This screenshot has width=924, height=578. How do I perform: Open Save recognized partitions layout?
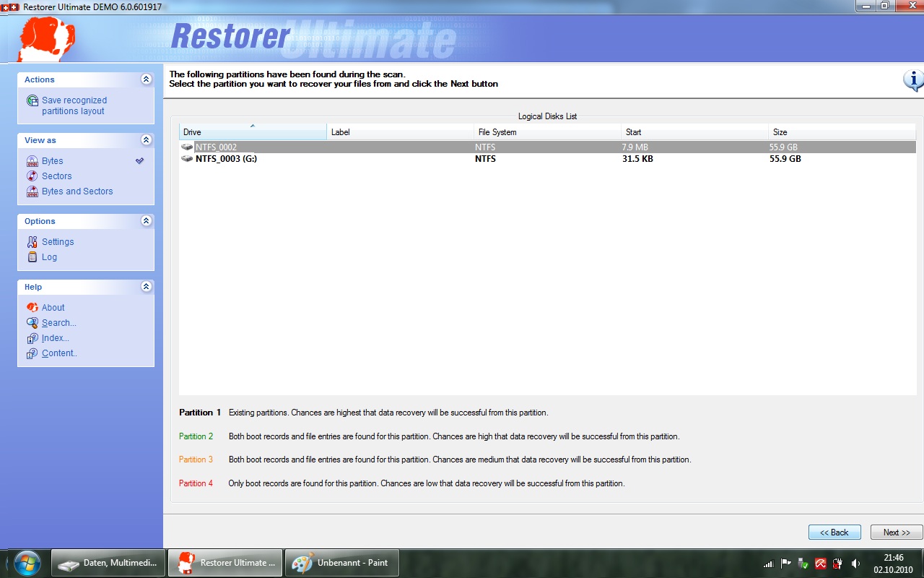[74, 105]
